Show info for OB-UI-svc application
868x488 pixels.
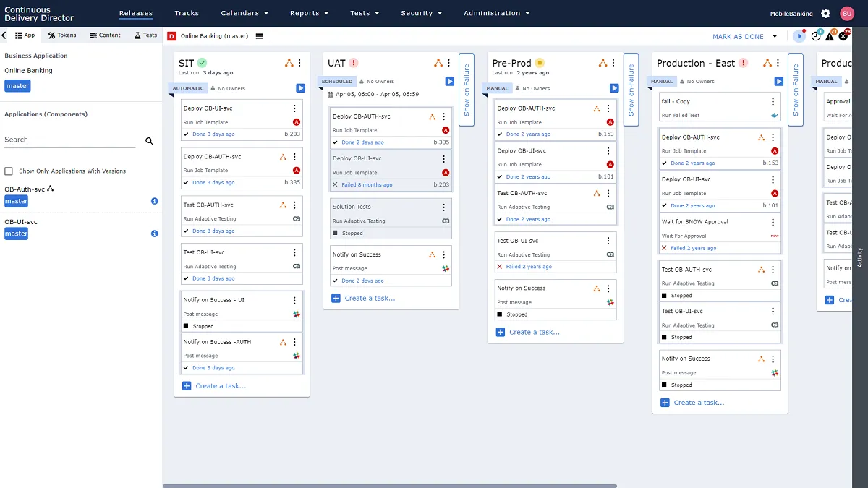click(x=155, y=234)
